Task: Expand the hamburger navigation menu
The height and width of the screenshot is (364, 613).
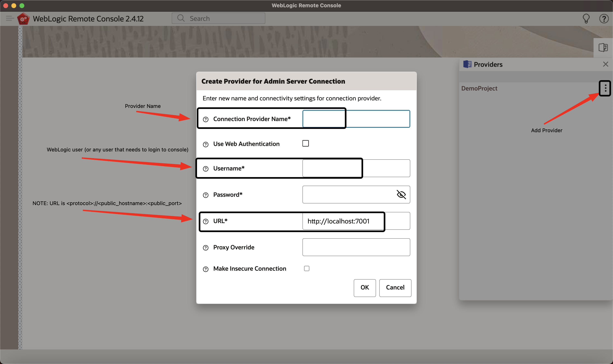Action: 10,18
